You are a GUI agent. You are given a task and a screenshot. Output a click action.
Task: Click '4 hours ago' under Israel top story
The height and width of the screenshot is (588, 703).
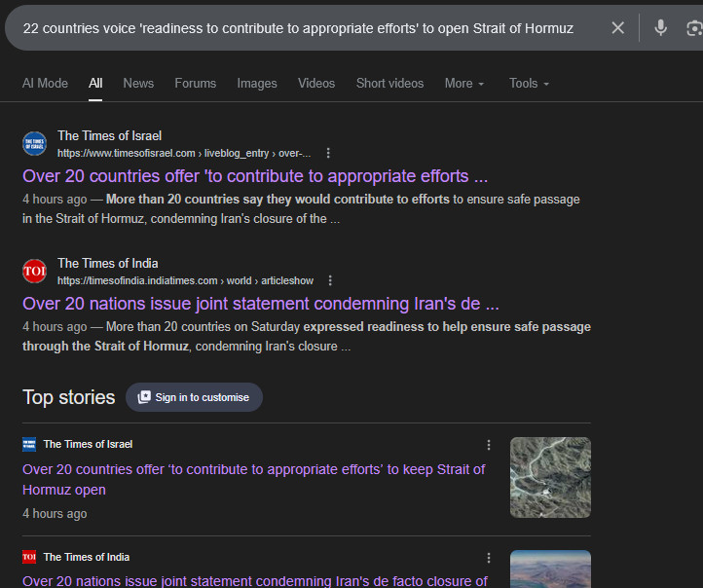tap(55, 514)
